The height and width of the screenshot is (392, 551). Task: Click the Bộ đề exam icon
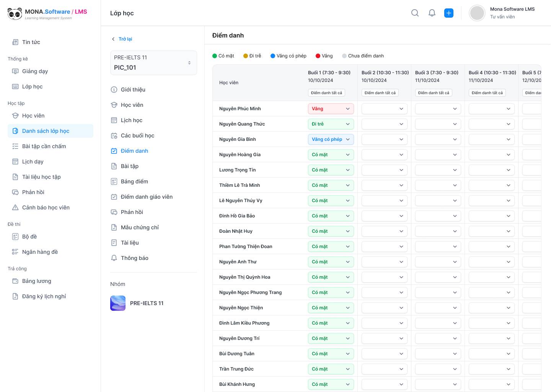(15, 237)
